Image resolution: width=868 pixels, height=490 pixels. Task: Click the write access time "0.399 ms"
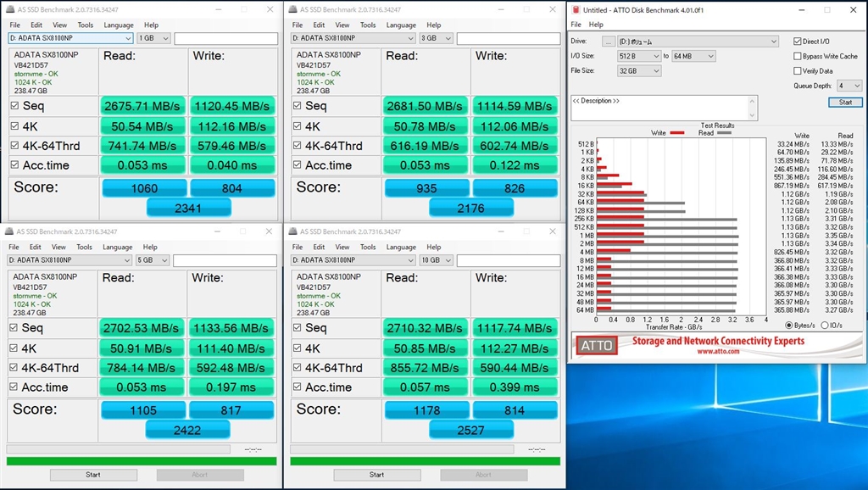point(515,387)
